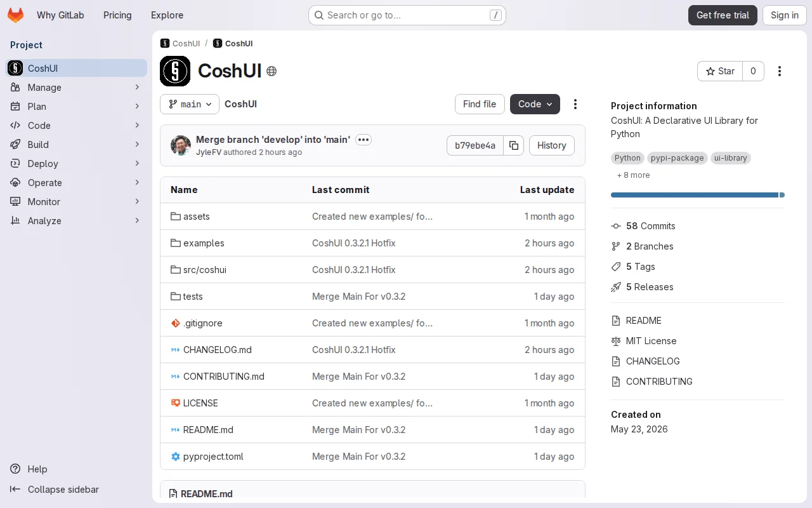Viewport: 812px width, 508px height.
Task: Expand the Analyze sidebar section
Action: [76, 221]
